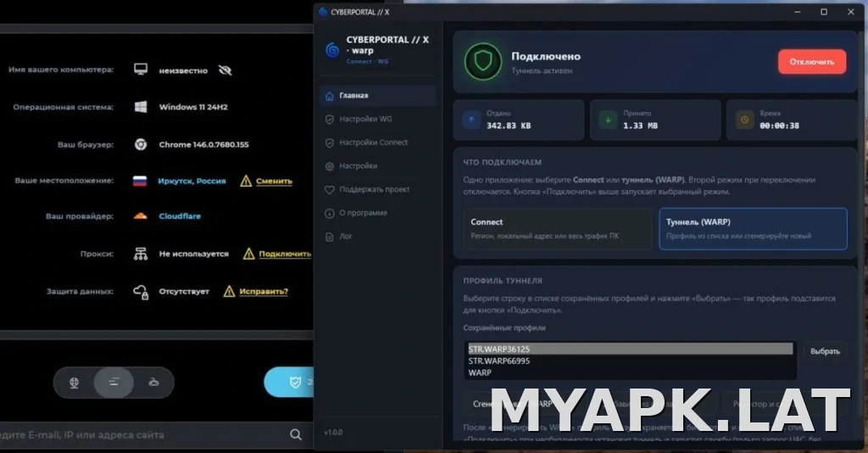Click the Выбрать button next to profiles
The height and width of the screenshot is (453, 868).
pyautogui.click(x=825, y=351)
